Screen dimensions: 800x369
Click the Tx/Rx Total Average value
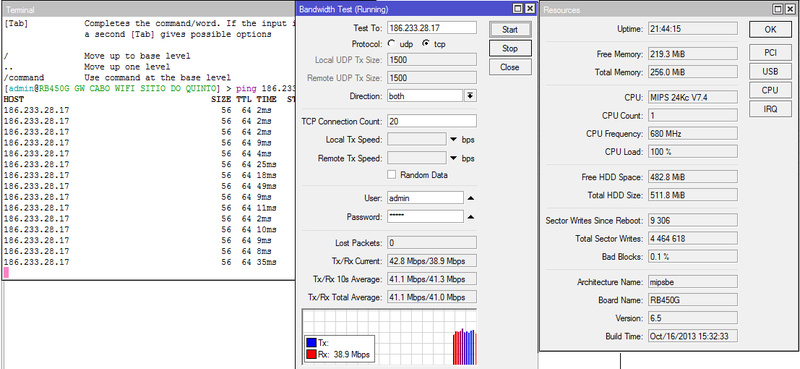pos(432,297)
